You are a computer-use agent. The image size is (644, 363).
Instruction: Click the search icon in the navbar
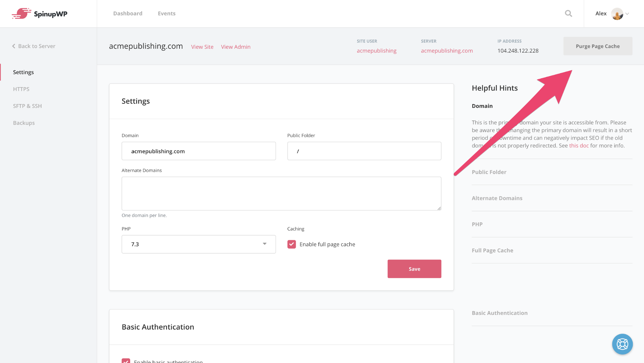568,13
